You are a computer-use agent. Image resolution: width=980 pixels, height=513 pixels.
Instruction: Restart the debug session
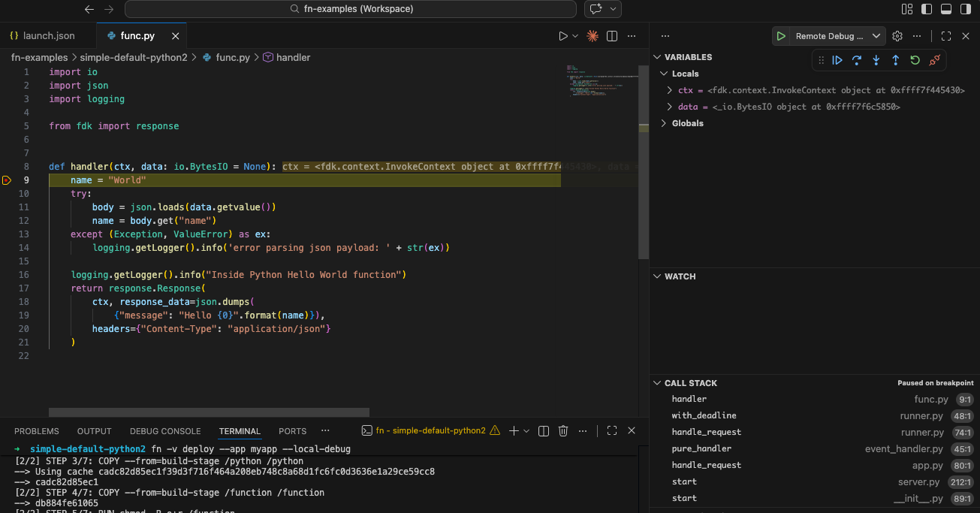click(915, 60)
